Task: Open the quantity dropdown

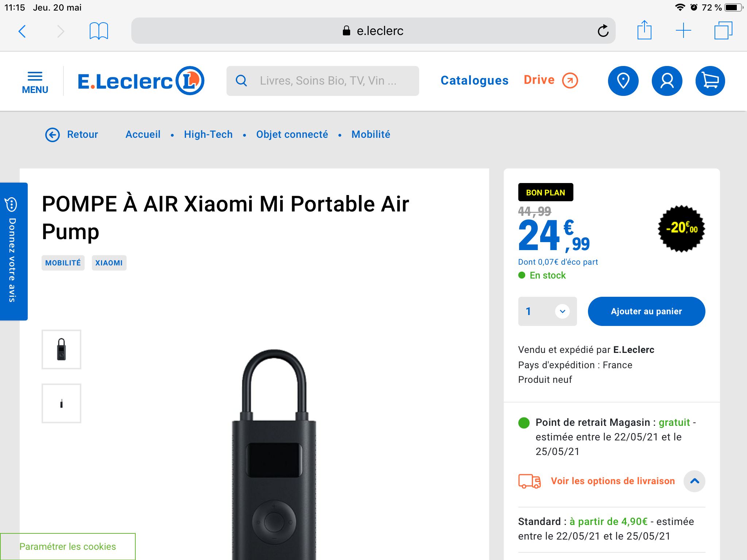Action: tap(547, 311)
